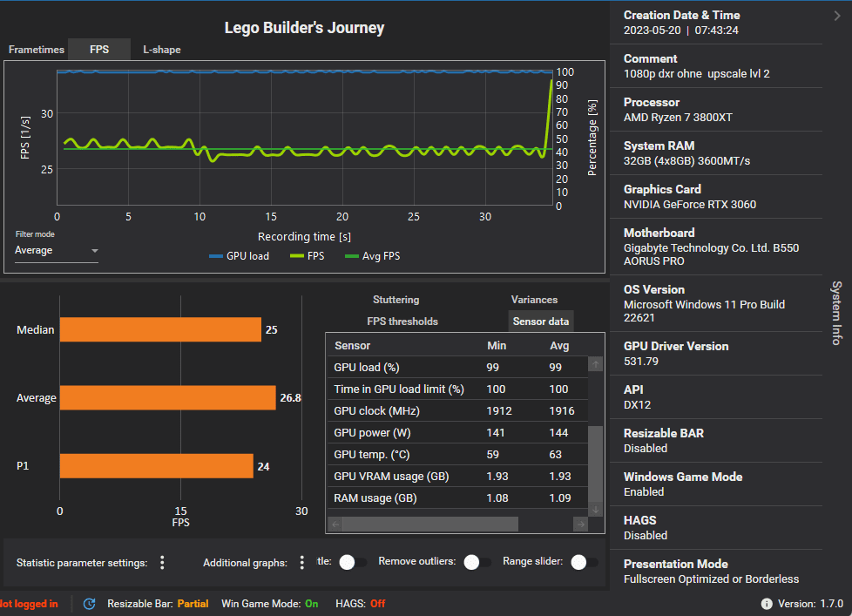The image size is (852, 616).
Task: Click the Win Game Mode On status
Action: [269, 604]
